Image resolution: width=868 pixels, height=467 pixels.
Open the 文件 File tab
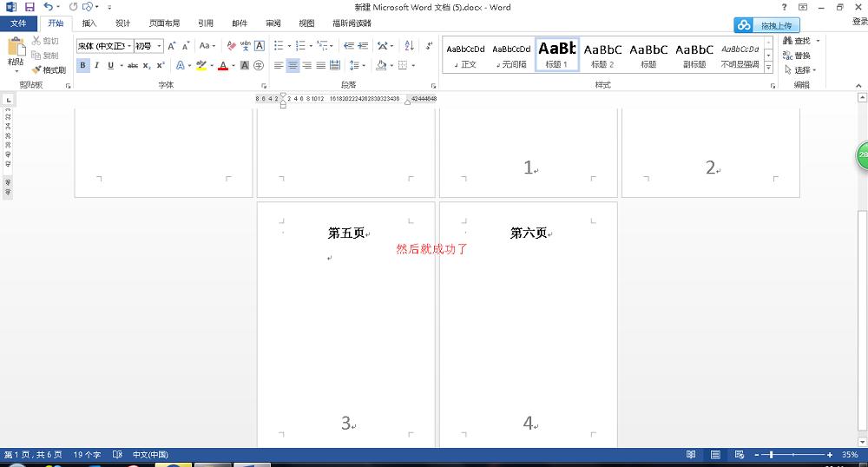(19, 23)
